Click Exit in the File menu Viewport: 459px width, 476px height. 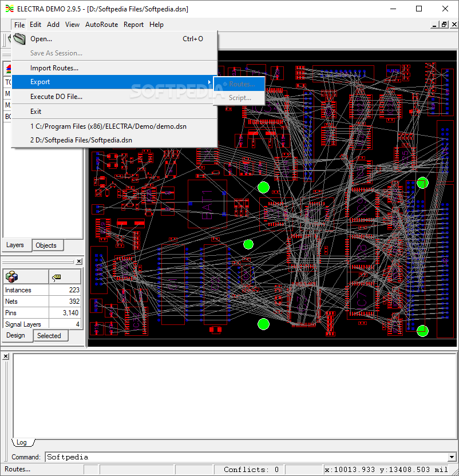[114, 112]
